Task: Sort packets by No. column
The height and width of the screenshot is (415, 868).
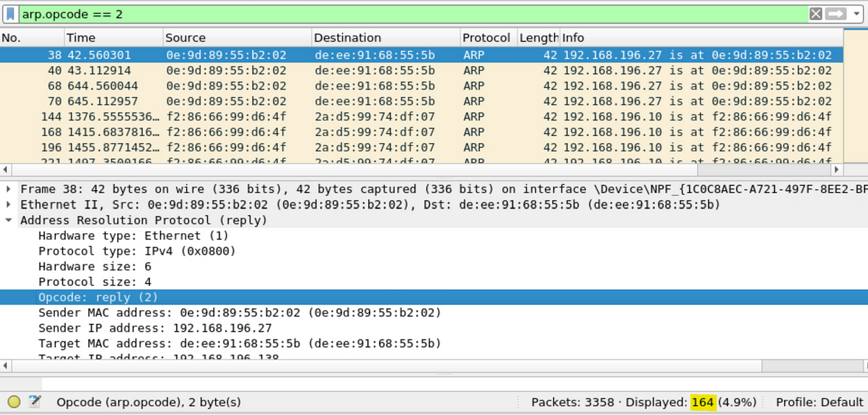Action: pyautogui.click(x=32, y=37)
